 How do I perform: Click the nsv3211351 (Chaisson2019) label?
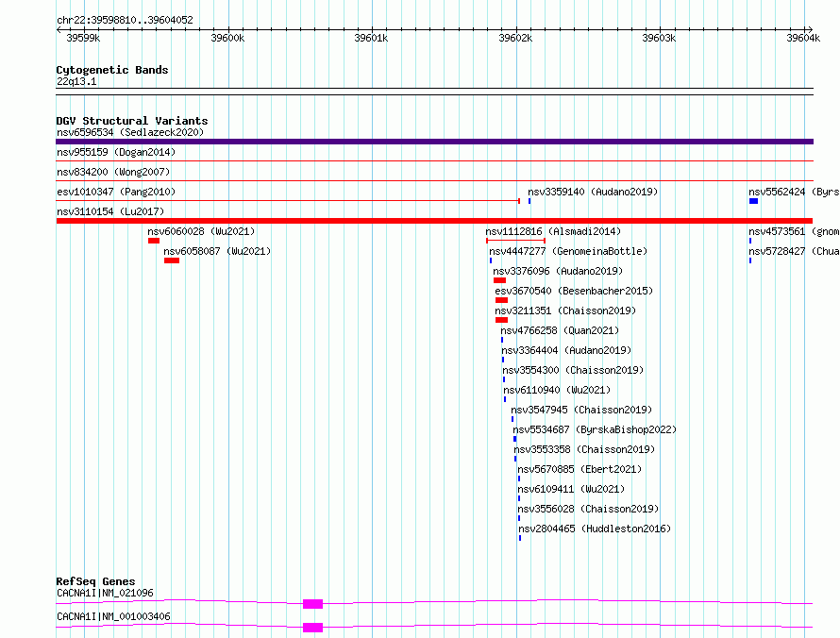point(565,311)
